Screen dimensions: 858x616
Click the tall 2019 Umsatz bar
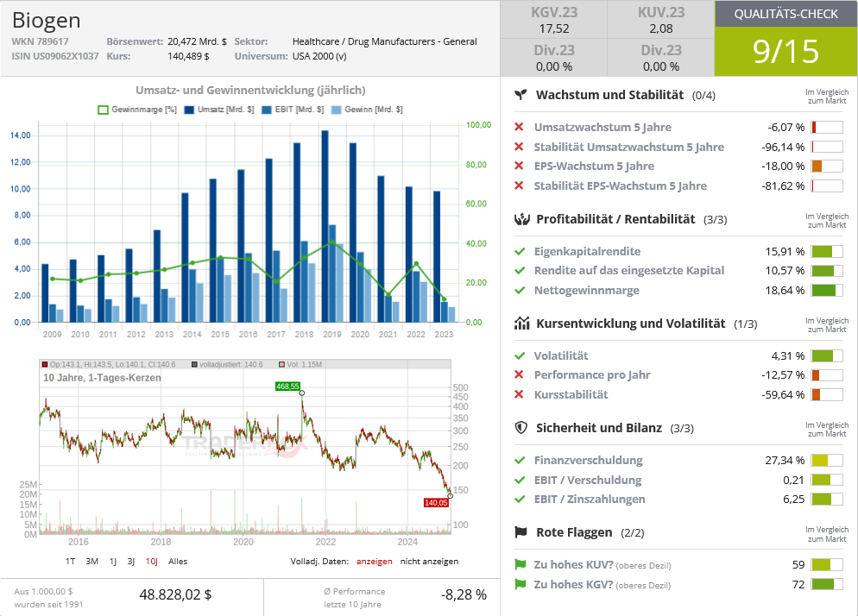click(325, 227)
